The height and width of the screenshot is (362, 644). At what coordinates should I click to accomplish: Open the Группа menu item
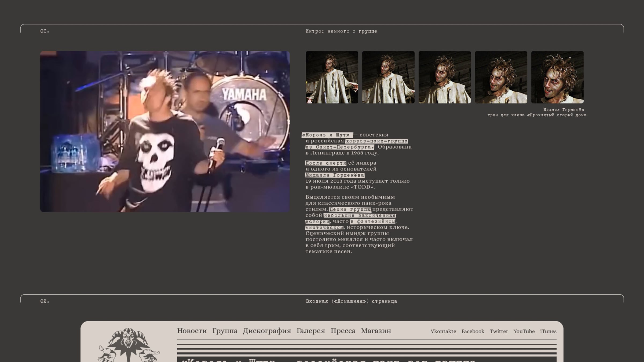pos(225,331)
